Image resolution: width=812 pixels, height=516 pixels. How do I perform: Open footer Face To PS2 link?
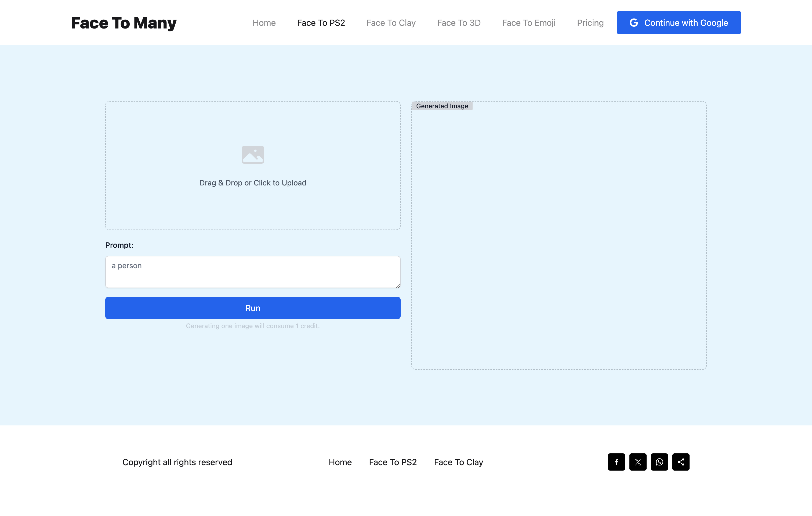393,462
